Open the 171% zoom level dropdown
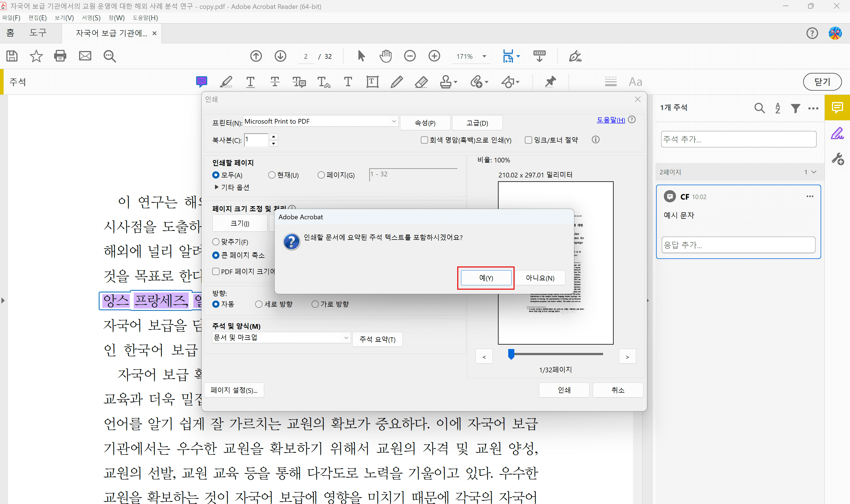Screen dimensions: 850x504 click(x=484, y=56)
